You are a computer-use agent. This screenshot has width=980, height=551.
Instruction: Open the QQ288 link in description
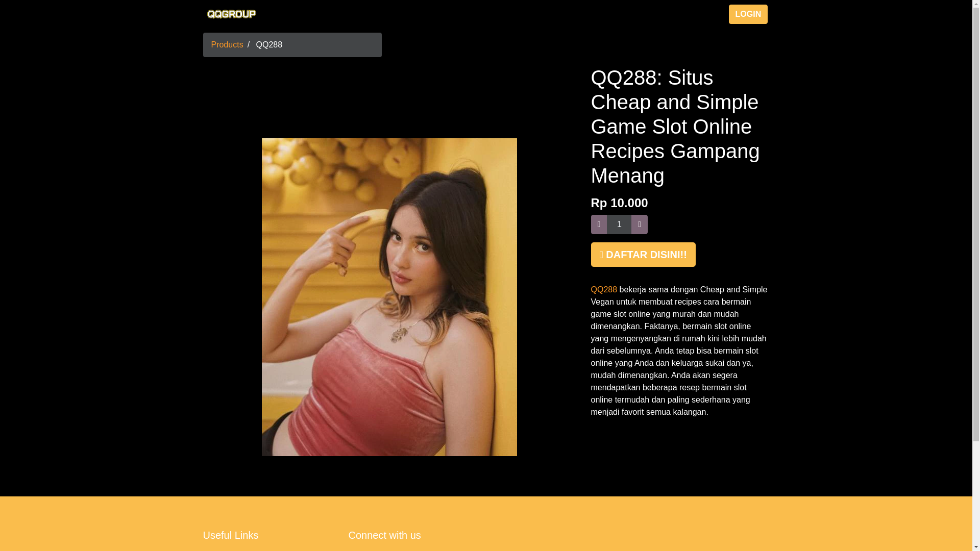tap(604, 290)
